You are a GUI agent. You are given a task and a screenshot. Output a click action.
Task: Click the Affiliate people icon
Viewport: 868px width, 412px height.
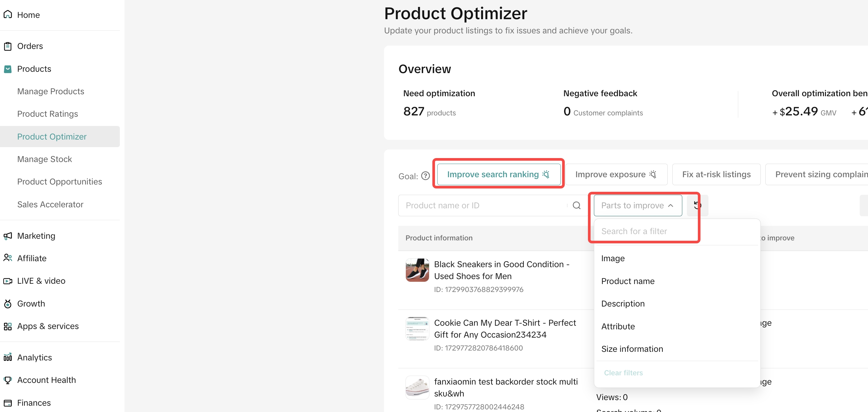click(8, 258)
